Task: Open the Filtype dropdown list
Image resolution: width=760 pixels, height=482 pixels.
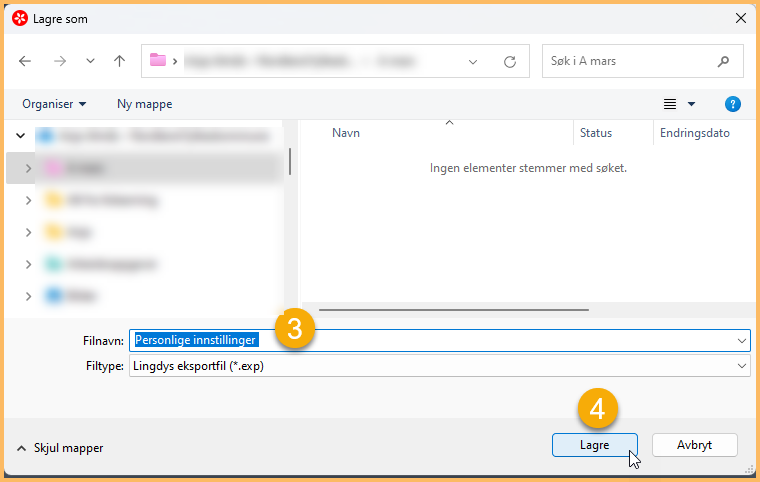Action: (741, 366)
